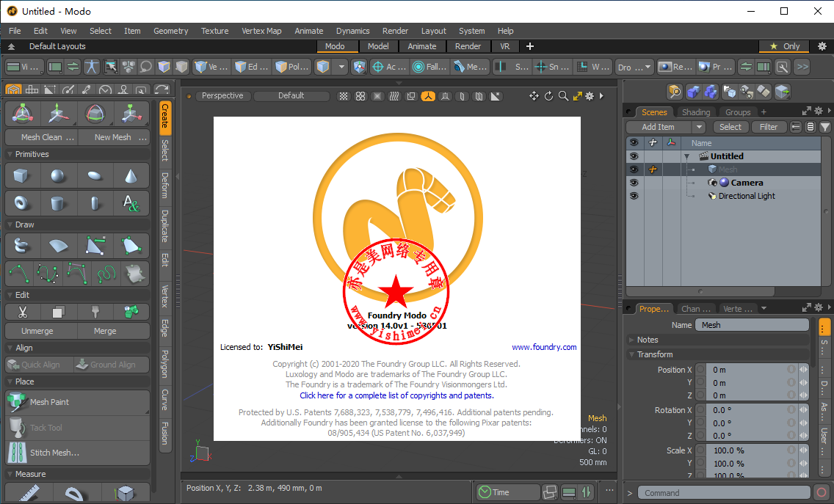Screen dimensions: 834x504
Task: Choose the Copy icon under Edit
Action: (58, 312)
